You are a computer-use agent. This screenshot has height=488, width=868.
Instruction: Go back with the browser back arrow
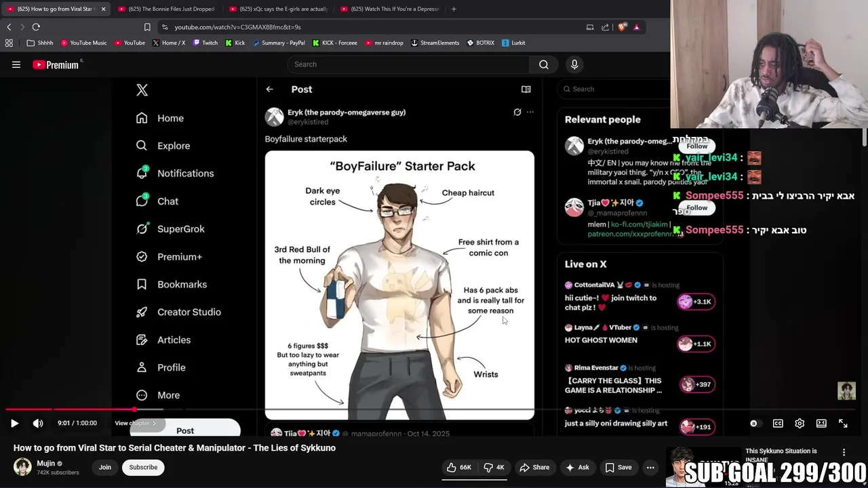point(9,27)
